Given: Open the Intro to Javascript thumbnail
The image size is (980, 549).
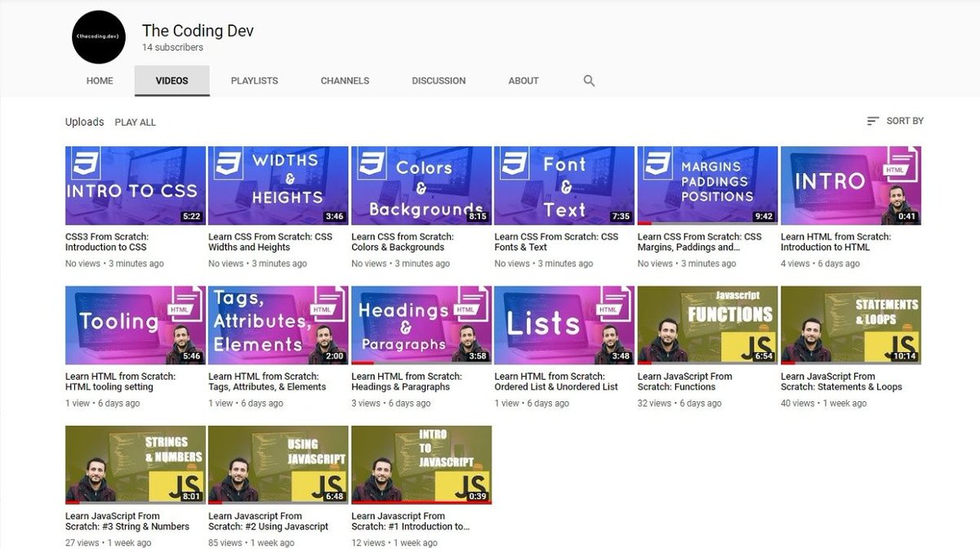Looking at the screenshot, I should (x=421, y=465).
